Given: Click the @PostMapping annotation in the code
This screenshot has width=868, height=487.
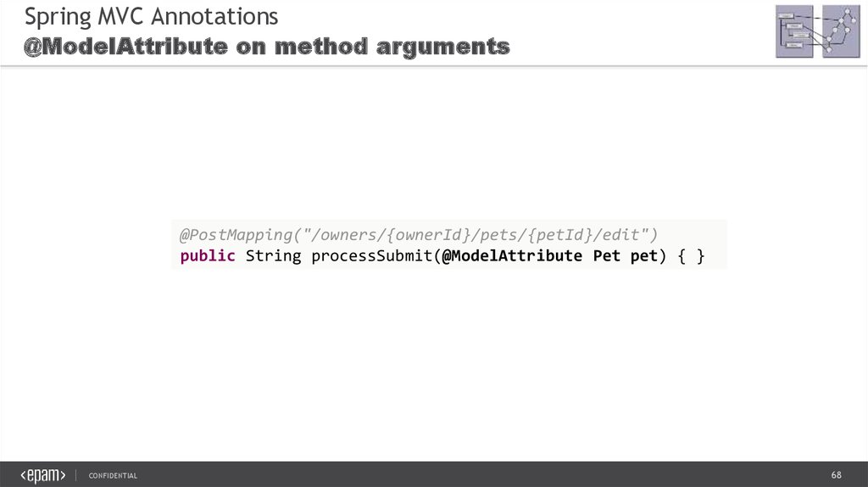Looking at the screenshot, I should pos(227,233).
